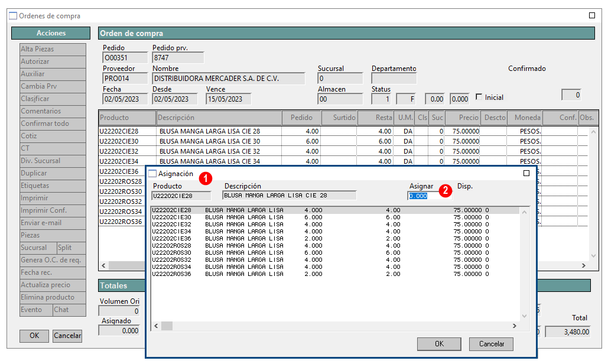
Task: Click the Div. Sucursal button
Action: click(x=53, y=161)
